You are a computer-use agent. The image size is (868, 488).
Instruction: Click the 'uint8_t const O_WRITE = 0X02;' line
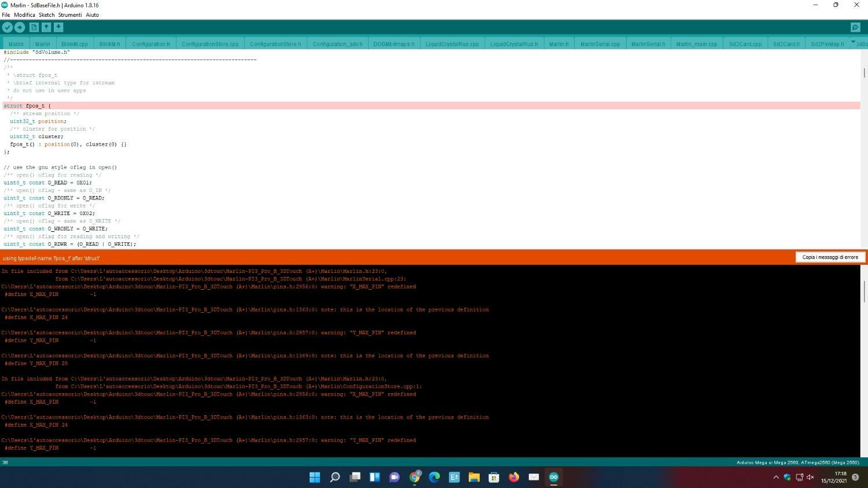49,213
